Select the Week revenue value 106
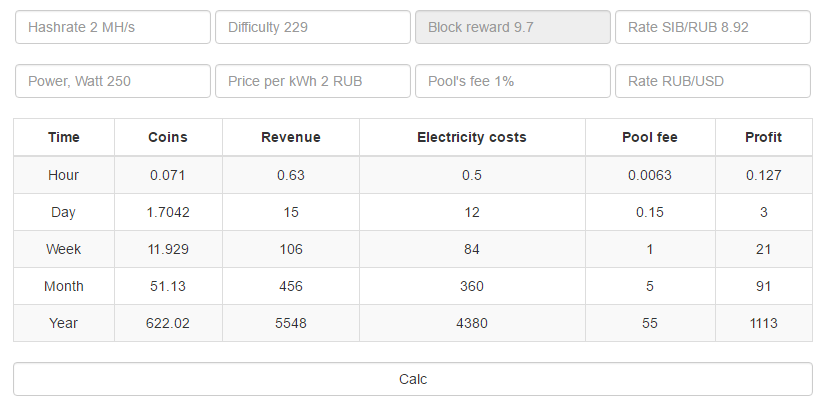Image resolution: width=830 pixels, height=406 pixels. (291, 249)
